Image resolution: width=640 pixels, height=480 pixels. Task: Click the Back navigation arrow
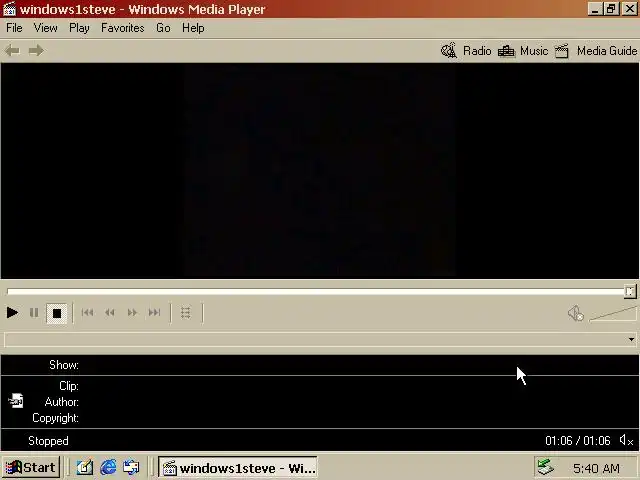coord(12,51)
